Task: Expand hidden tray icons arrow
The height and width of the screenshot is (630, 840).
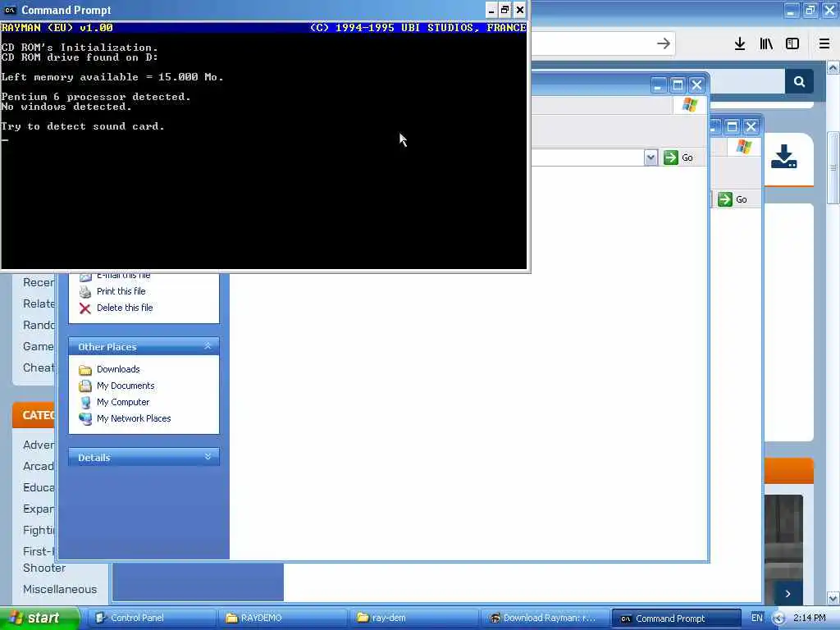Action: point(778,619)
